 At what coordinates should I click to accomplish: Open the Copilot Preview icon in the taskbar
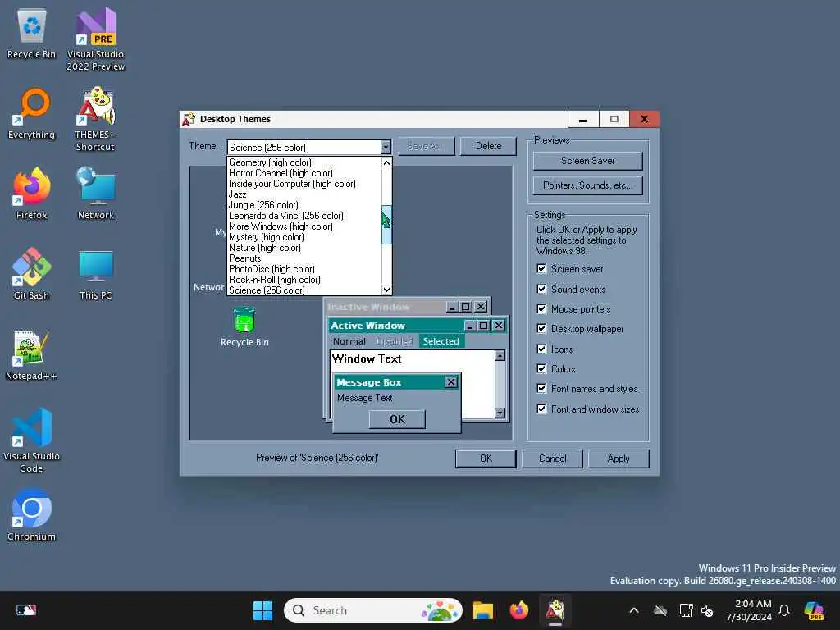pos(814,610)
